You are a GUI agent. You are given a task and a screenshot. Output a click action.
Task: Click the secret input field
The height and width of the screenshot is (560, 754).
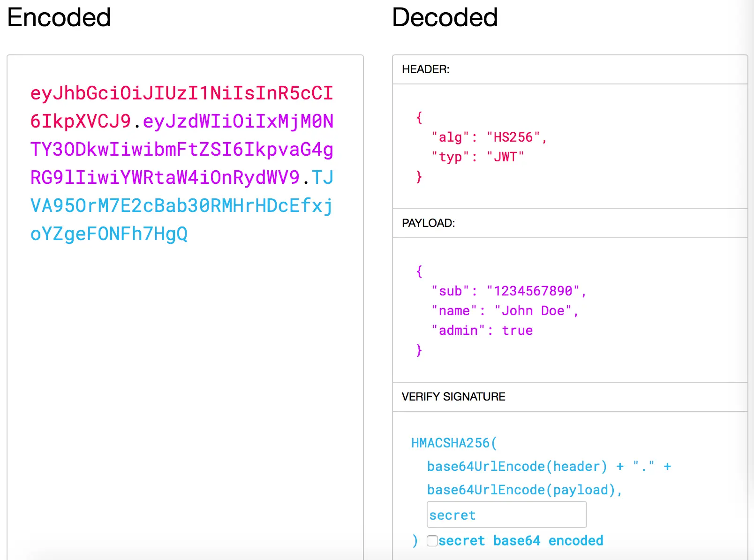tap(506, 515)
